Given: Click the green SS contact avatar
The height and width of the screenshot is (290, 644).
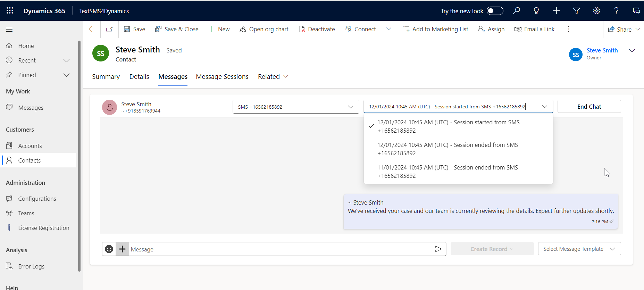Looking at the screenshot, I should tap(101, 53).
